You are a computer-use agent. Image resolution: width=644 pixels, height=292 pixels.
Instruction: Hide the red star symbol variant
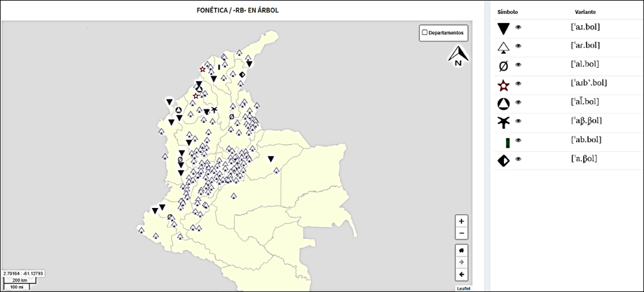tap(519, 84)
